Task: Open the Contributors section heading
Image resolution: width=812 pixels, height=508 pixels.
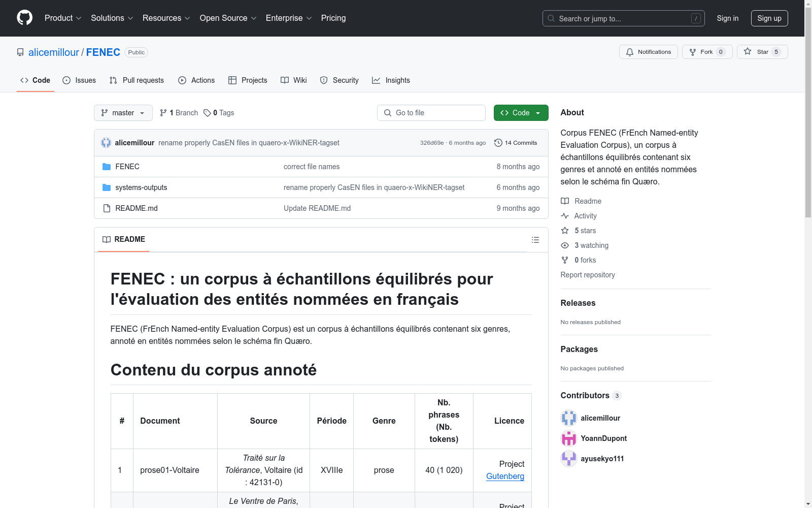Action: [x=591, y=395]
